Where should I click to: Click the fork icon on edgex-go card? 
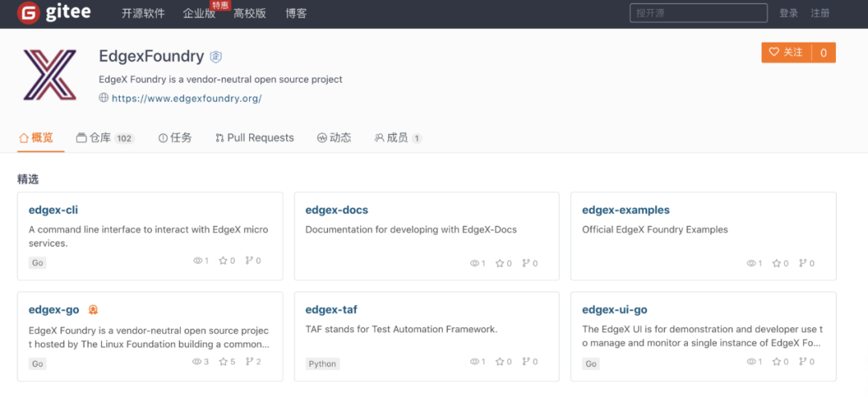(249, 362)
